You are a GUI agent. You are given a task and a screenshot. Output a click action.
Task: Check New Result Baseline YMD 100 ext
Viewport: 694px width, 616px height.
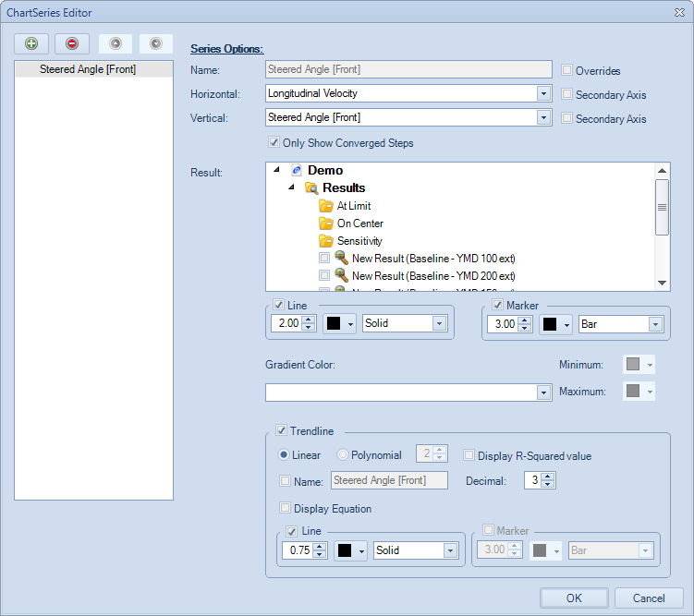(324, 258)
